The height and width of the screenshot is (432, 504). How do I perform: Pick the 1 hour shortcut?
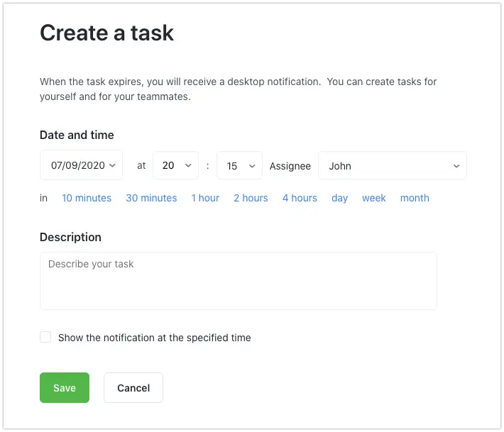205,198
